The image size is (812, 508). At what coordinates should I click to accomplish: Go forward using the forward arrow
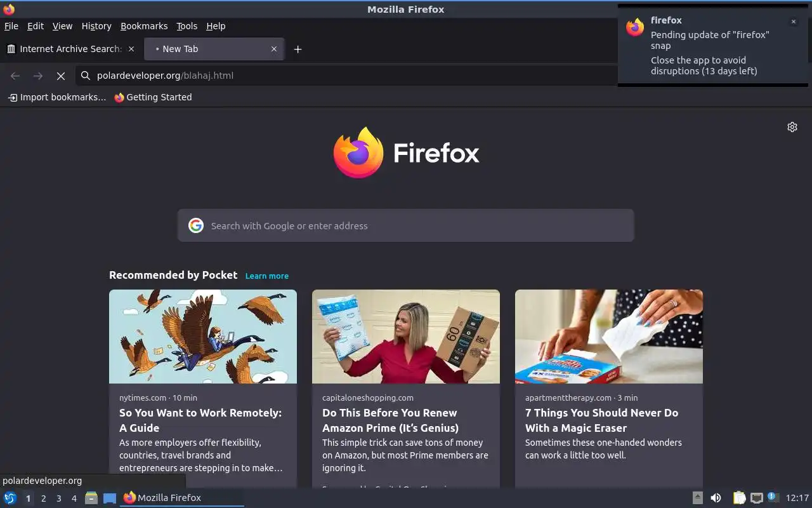coord(38,76)
